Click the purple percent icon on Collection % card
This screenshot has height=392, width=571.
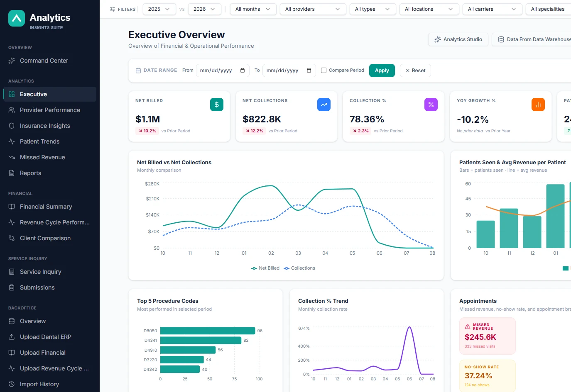point(431,105)
